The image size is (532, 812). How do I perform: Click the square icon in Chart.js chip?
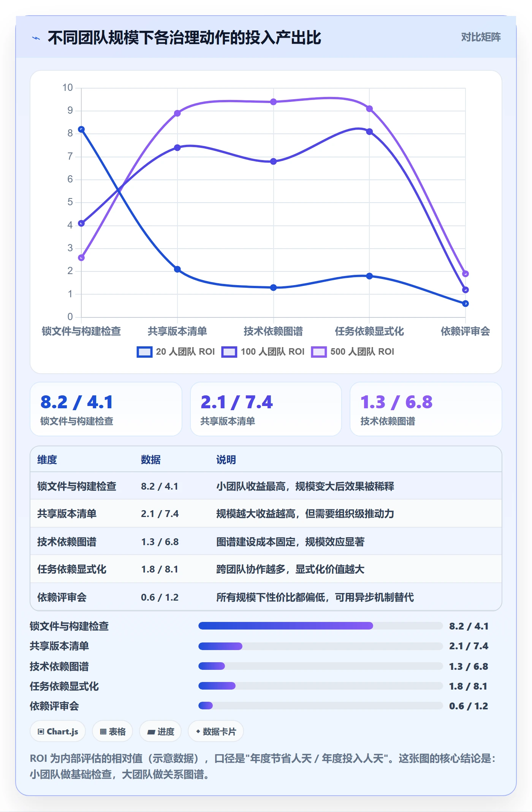[41, 732]
